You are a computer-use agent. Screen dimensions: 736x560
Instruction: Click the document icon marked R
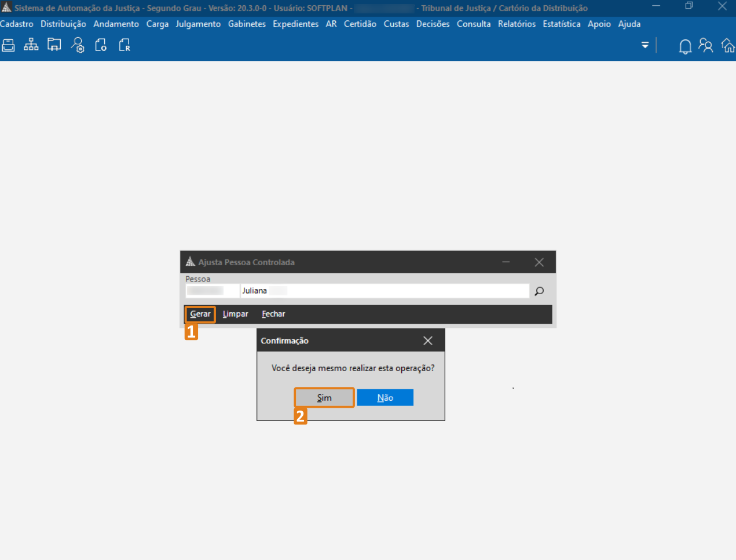tap(125, 45)
